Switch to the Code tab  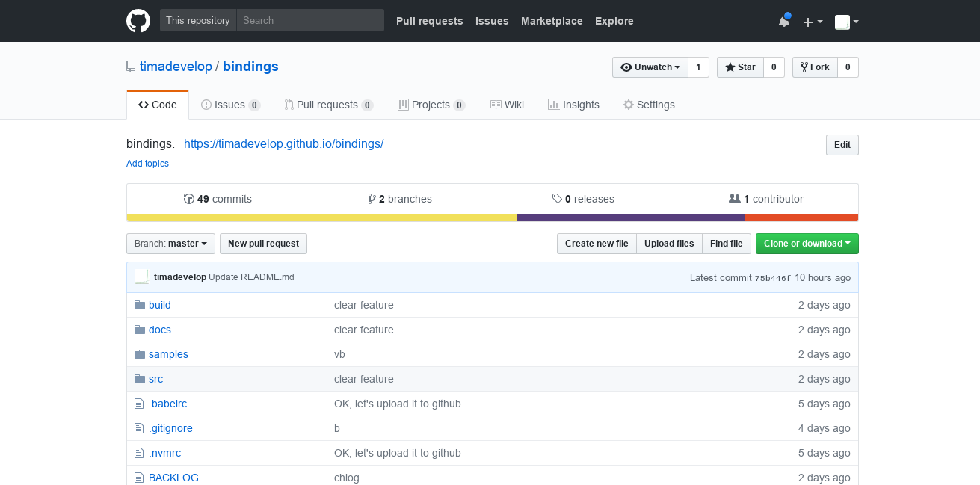158,105
